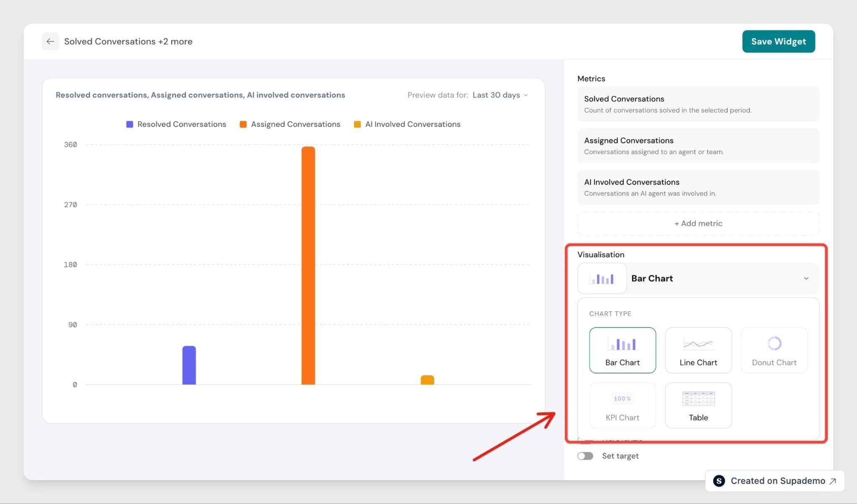
Task: Click the + Add metric button
Action: (698, 223)
